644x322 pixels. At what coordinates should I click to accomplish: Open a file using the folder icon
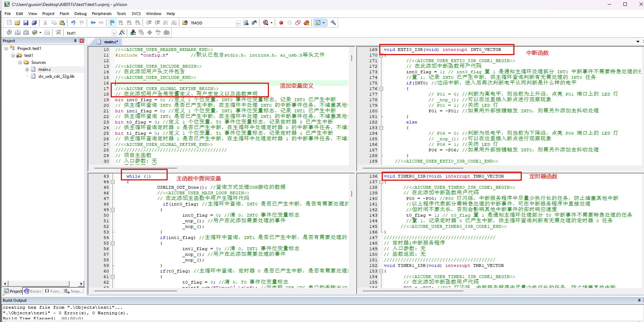[x=17, y=23]
